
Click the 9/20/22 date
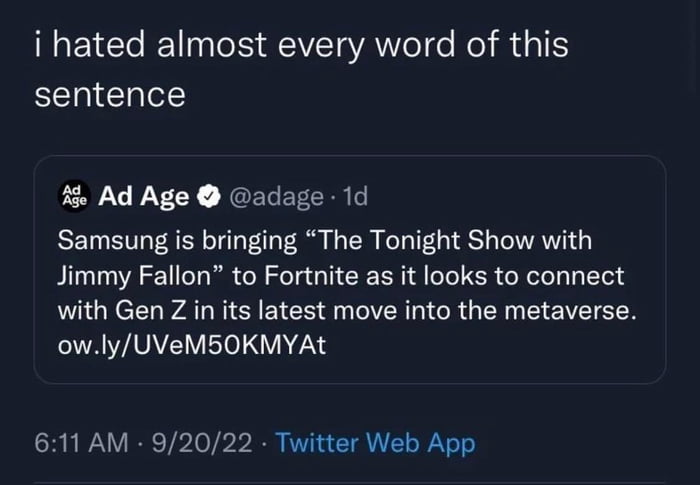202,443
